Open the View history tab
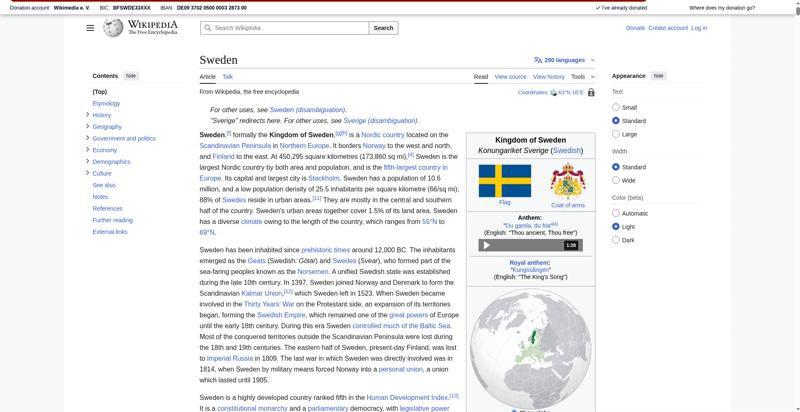800x412 pixels. coord(548,76)
